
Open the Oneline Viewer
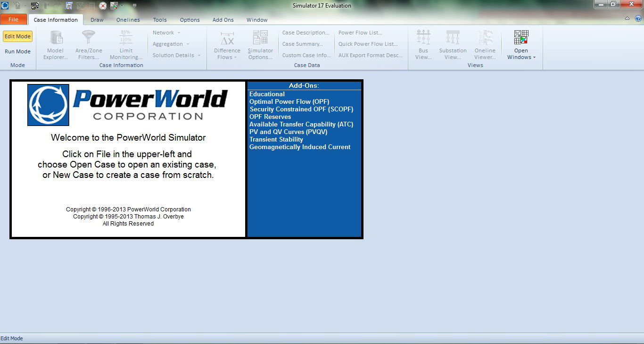coord(485,44)
